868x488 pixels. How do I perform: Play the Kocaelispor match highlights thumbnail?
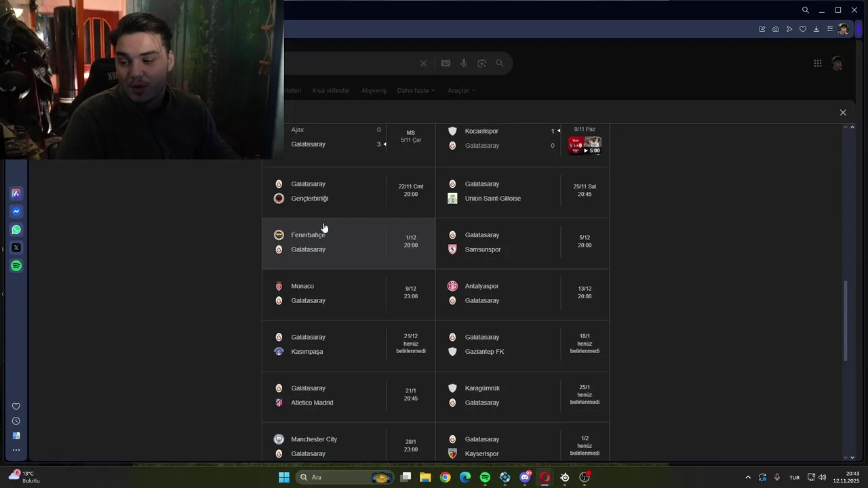(x=585, y=145)
